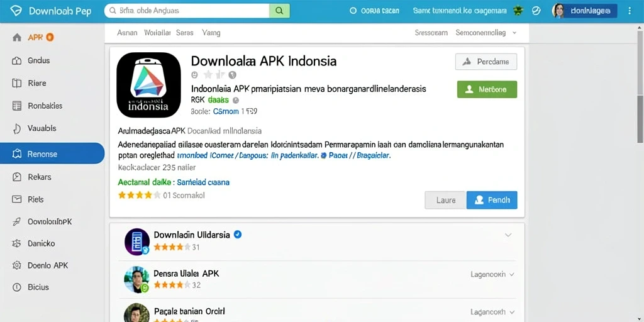
Task: Switch to the Woifailar tab
Action: pos(157,33)
